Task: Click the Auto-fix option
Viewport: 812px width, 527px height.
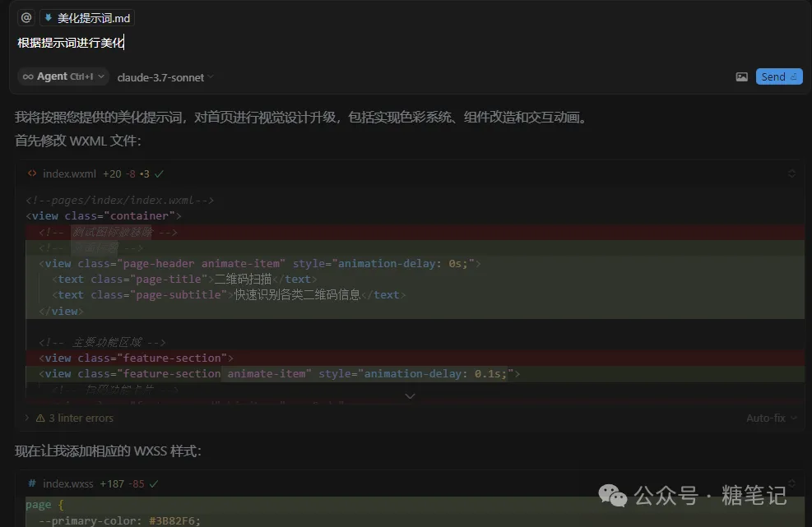Action: pos(771,418)
